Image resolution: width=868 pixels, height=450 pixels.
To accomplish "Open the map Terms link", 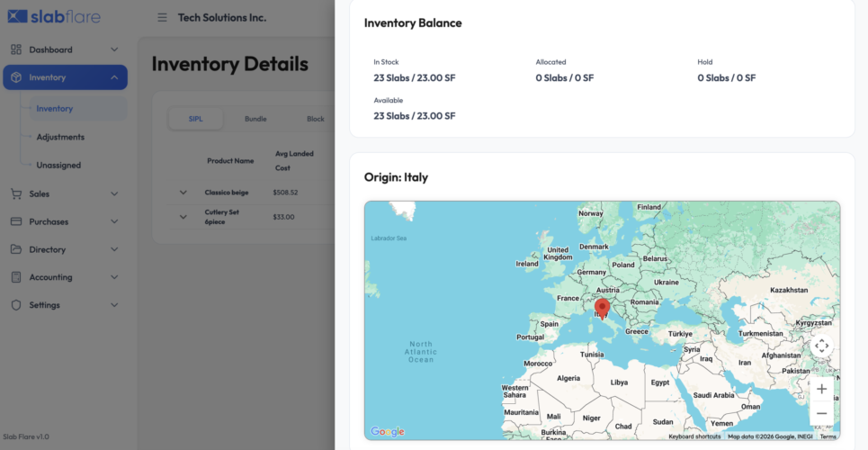I will point(828,436).
